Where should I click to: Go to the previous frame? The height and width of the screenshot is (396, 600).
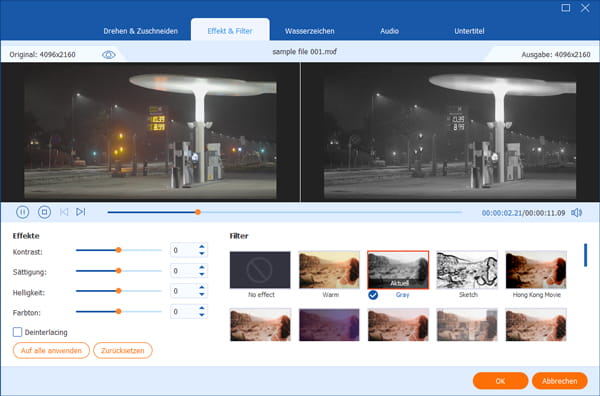click(64, 212)
